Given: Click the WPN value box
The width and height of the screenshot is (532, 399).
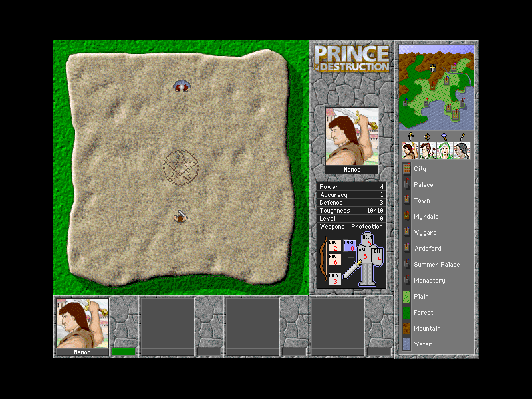Looking at the screenshot, I should click(x=334, y=279).
